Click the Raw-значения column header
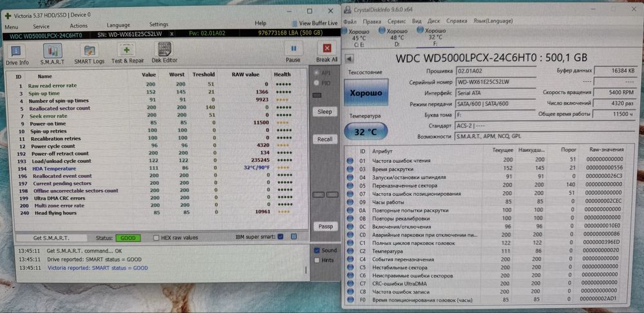 pyautogui.click(x=607, y=149)
